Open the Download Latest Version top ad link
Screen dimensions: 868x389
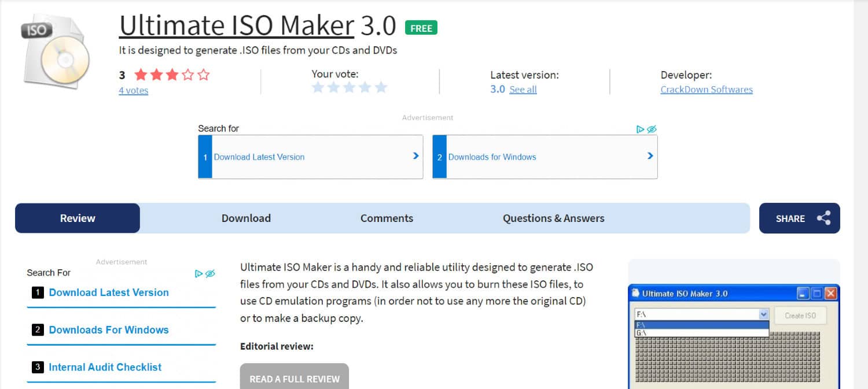(x=259, y=157)
